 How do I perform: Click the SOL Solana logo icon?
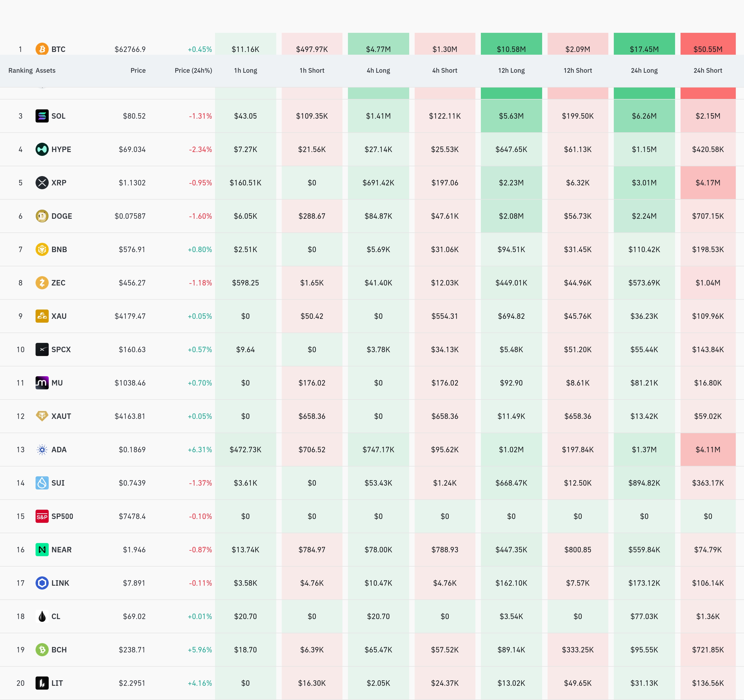point(42,116)
